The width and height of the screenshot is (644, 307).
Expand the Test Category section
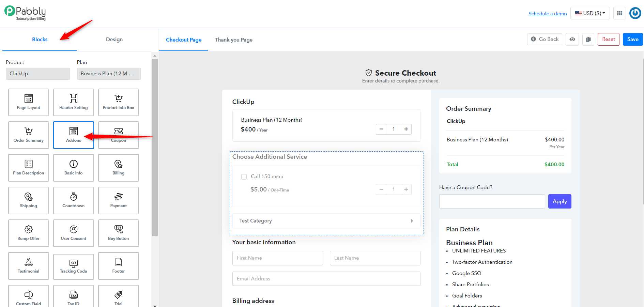[x=326, y=221]
